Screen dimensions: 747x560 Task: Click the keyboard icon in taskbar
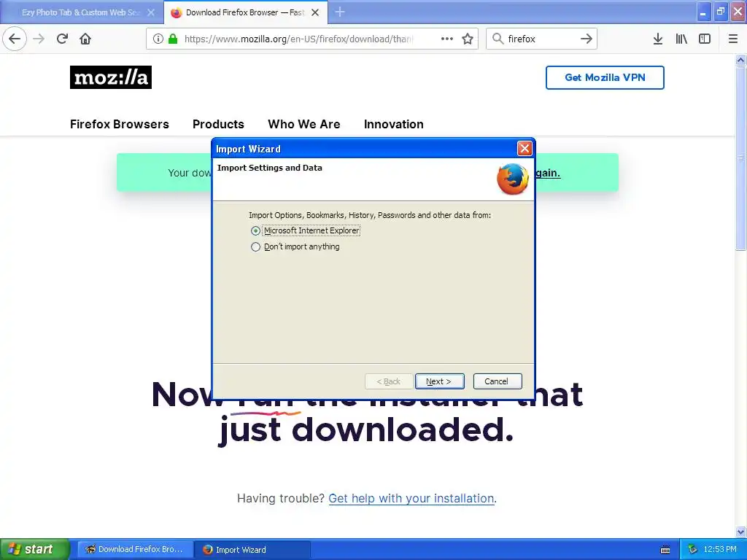click(x=665, y=550)
